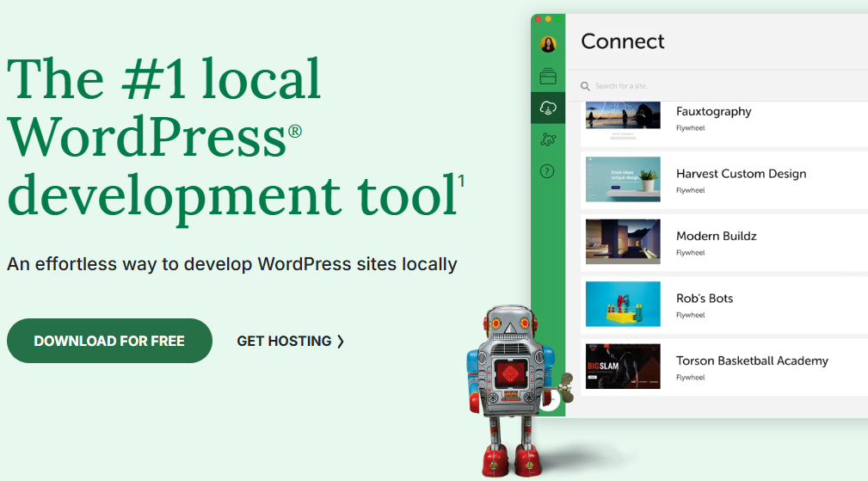Open the Modern Buildz thumbnail
The height and width of the screenshot is (481, 868).
click(623, 241)
